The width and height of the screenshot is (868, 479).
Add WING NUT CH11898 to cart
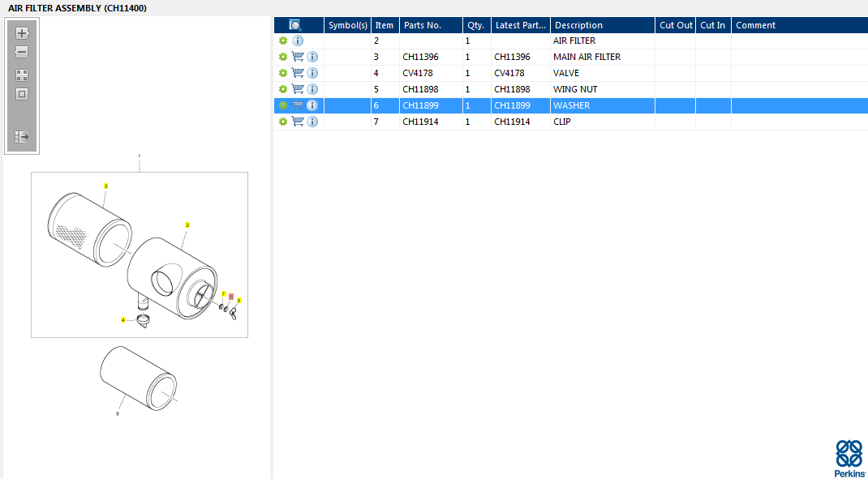tap(298, 89)
